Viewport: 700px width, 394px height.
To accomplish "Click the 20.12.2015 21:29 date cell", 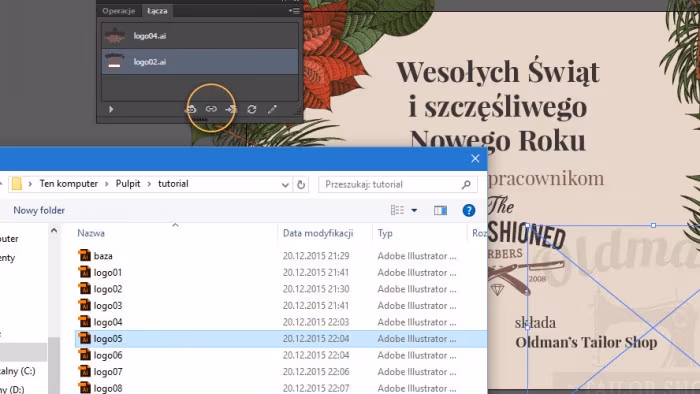I will click(316, 256).
